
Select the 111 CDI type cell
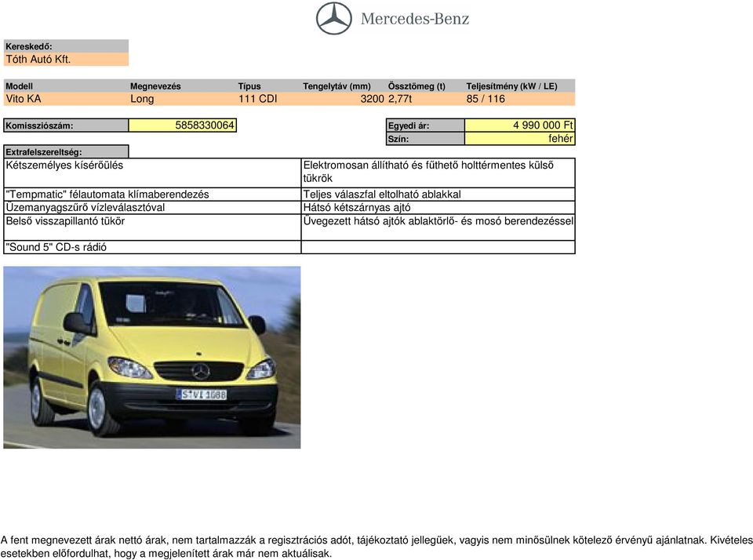coord(258,99)
